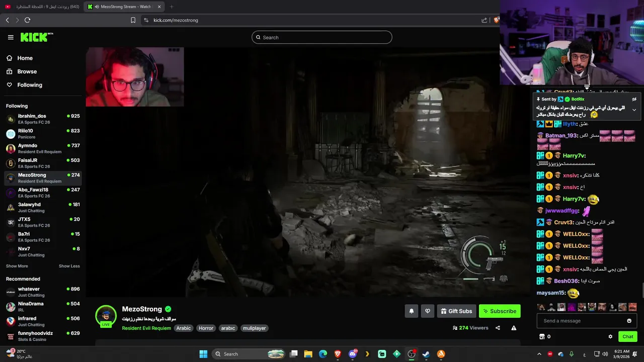Open the ibrahim_dos channel in sidebar
This screenshot has height=362, width=644.
tap(43, 119)
